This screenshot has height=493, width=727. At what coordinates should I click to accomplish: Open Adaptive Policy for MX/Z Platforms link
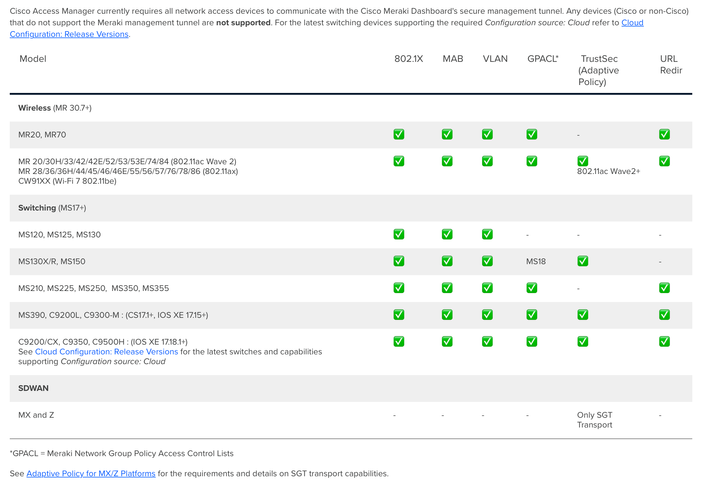[91, 474]
